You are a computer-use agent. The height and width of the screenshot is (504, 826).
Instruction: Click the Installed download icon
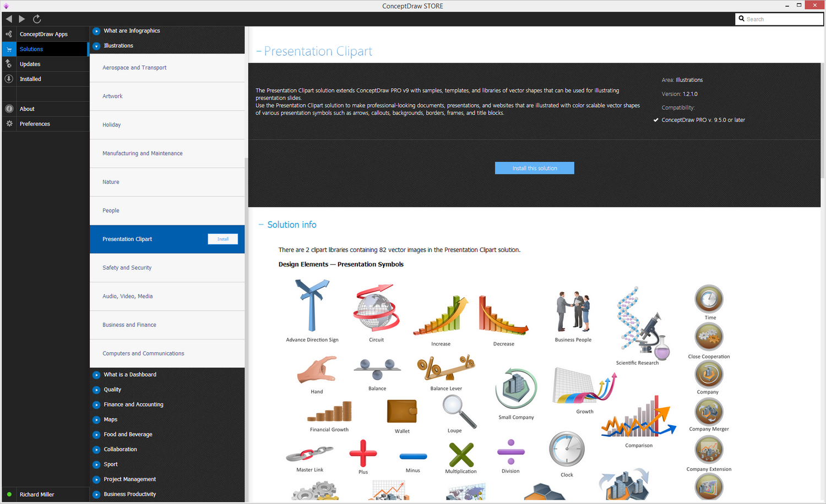coord(9,79)
